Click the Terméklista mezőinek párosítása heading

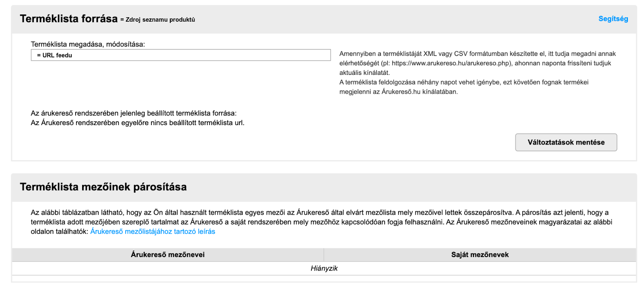(103, 187)
